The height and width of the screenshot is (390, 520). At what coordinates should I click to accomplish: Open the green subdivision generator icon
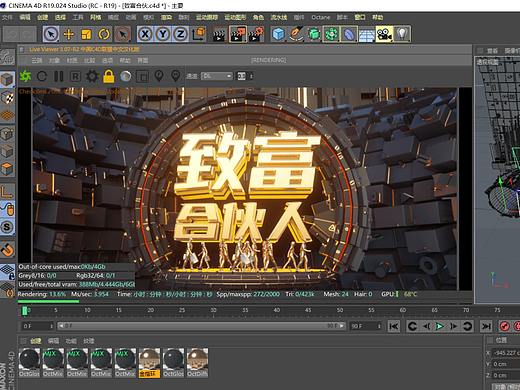[314, 34]
